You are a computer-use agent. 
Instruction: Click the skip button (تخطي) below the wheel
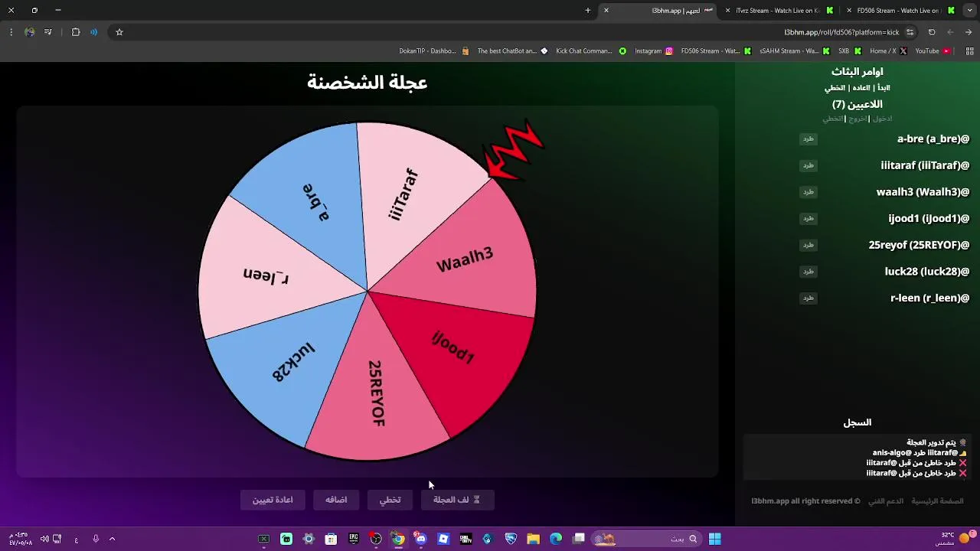(390, 500)
